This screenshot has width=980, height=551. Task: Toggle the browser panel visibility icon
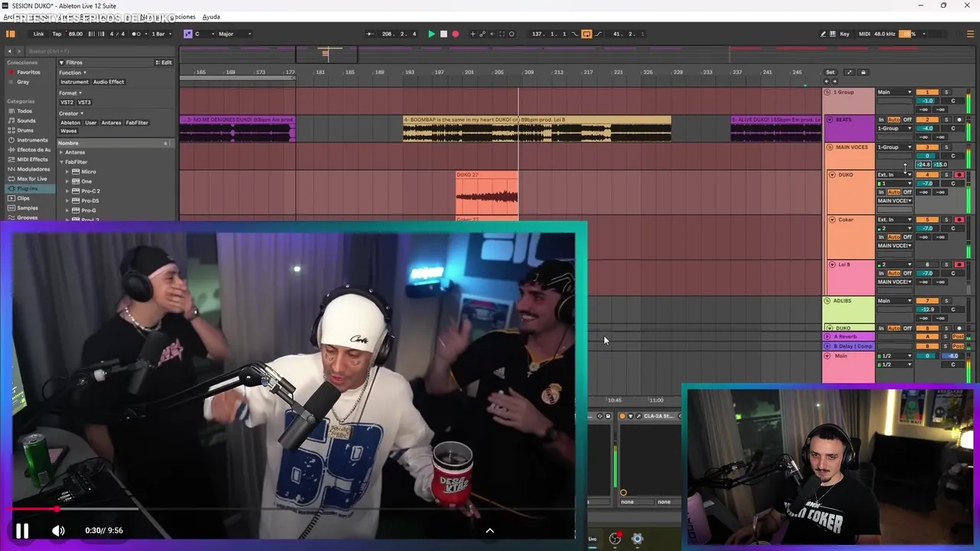click(x=11, y=34)
